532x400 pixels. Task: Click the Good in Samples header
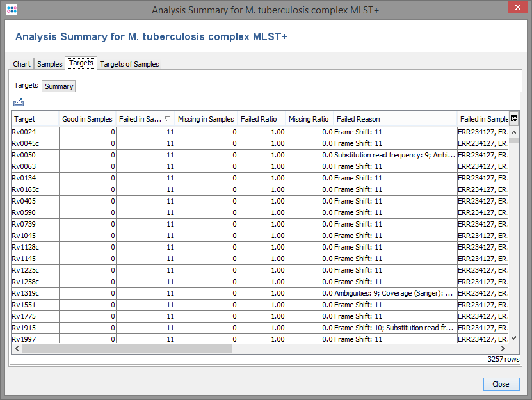(x=87, y=119)
